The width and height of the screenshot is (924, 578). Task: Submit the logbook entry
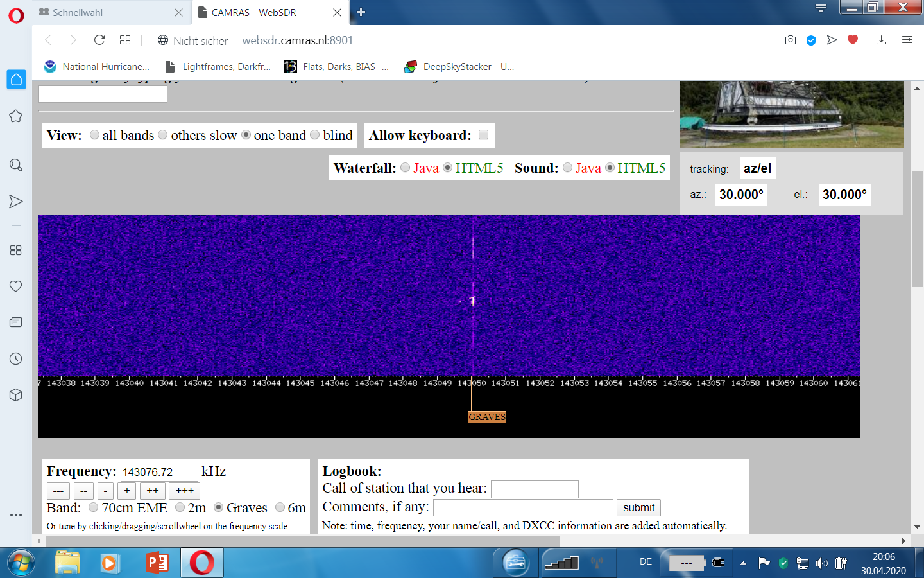click(x=639, y=507)
